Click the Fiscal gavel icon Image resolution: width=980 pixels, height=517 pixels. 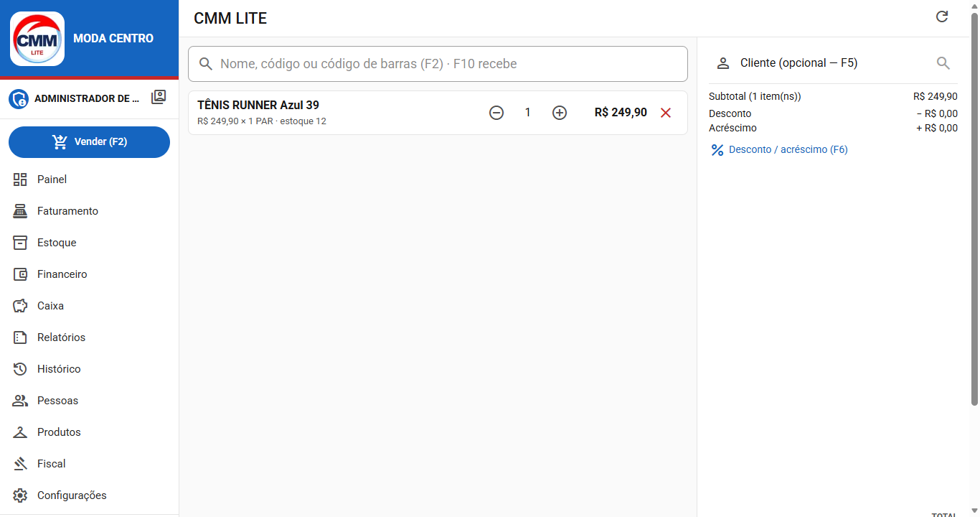click(20, 464)
